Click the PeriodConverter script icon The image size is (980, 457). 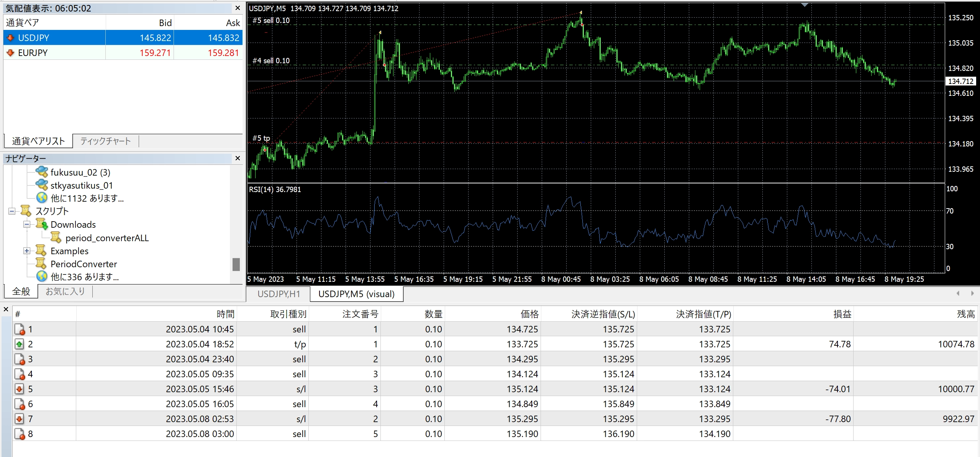(x=41, y=264)
